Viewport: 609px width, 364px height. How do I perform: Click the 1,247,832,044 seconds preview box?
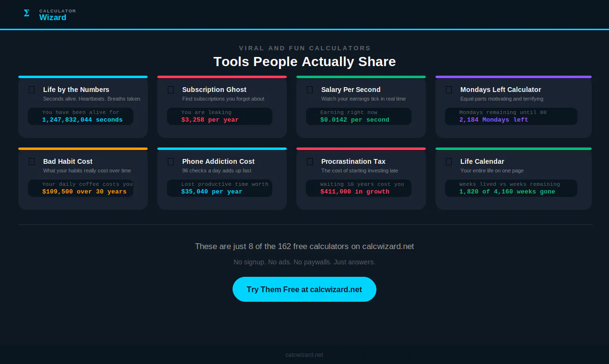point(81,116)
